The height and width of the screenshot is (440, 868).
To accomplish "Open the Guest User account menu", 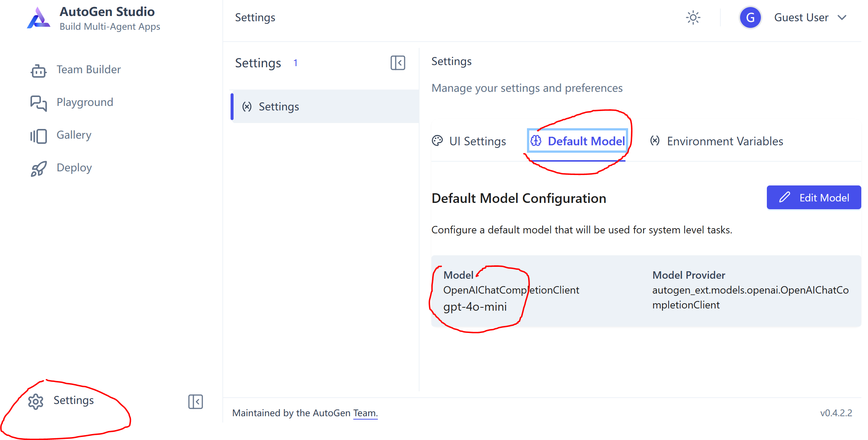I will 801,17.
